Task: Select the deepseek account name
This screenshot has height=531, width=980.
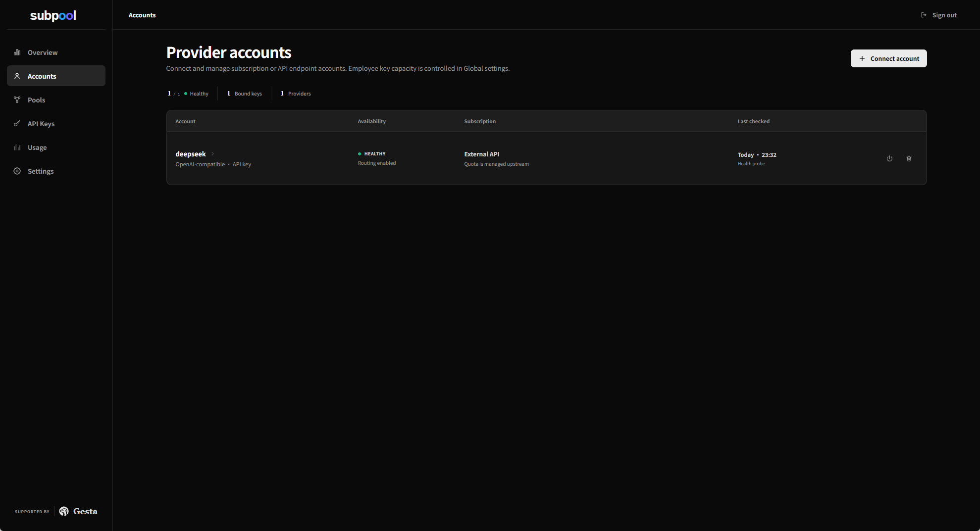Action: (x=190, y=154)
